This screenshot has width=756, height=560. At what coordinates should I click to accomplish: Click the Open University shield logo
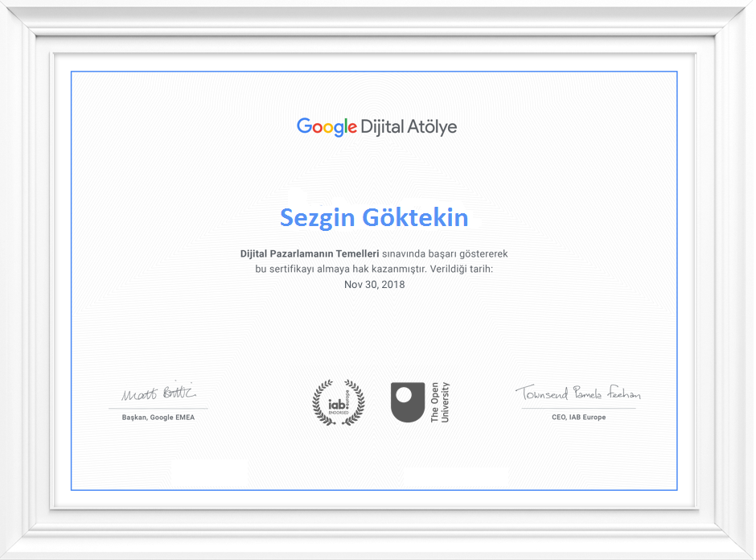tap(408, 401)
